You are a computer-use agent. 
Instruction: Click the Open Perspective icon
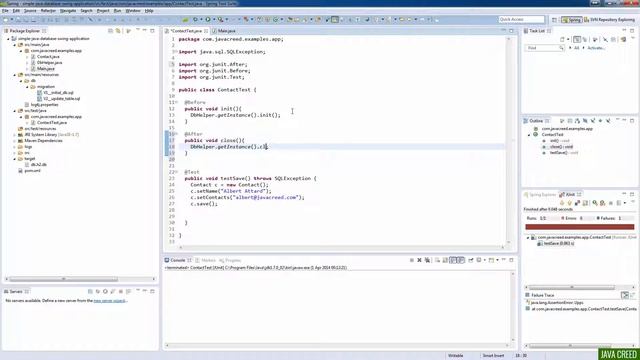coord(554,20)
